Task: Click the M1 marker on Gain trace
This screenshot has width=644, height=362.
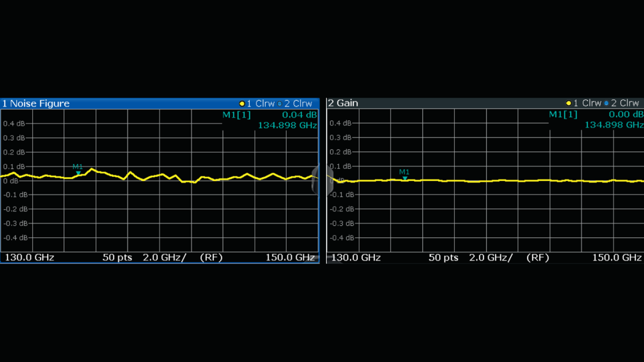Action: [405, 178]
